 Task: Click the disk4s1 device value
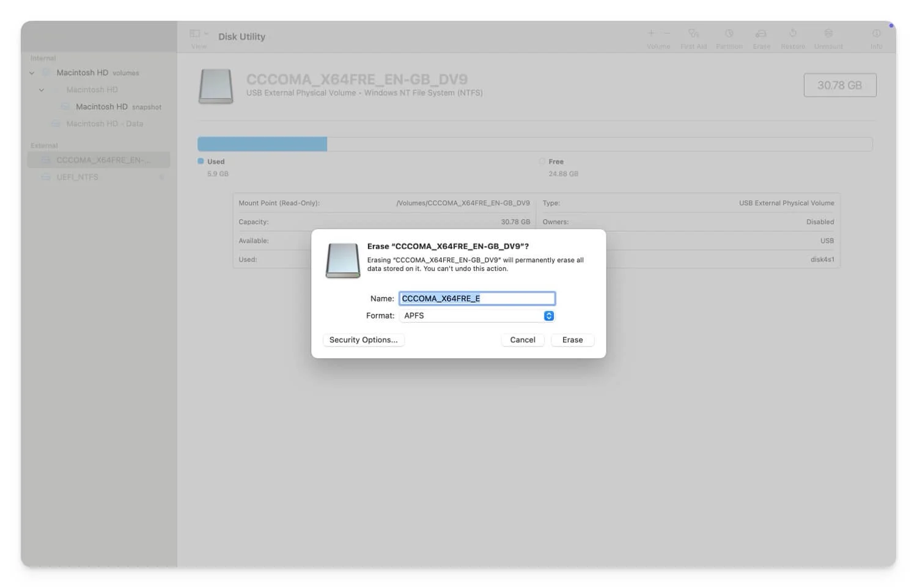[x=822, y=260]
